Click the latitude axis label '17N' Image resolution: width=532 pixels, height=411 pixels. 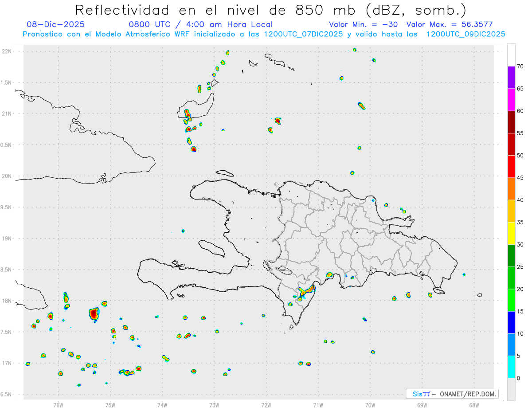click(8, 363)
